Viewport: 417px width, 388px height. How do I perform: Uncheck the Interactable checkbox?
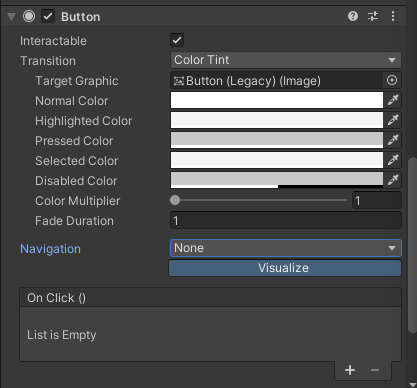pyautogui.click(x=177, y=40)
